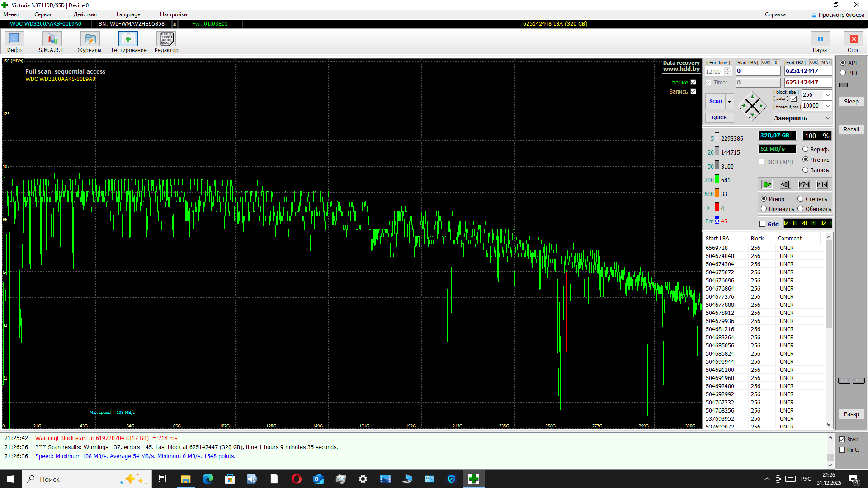Click the red Стоп stop icon
Image resolution: width=868 pixels, height=488 pixels.
[x=854, y=39]
